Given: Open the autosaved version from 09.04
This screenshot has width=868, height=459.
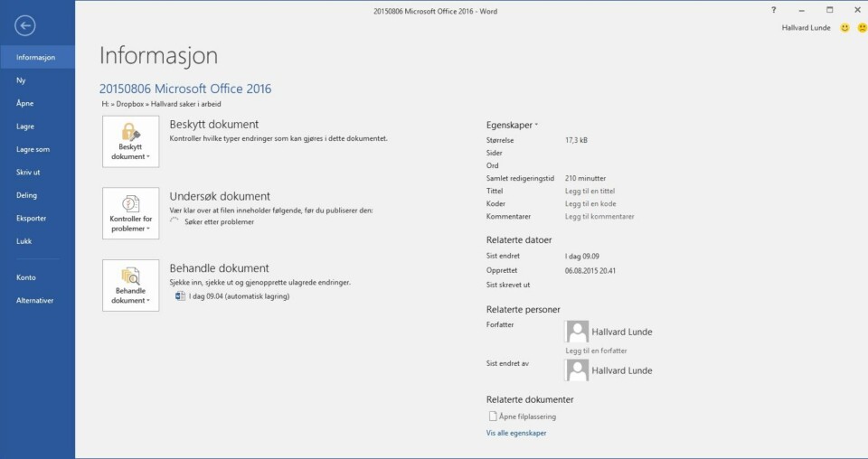Looking at the screenshot, I should (x=238, y=295).
